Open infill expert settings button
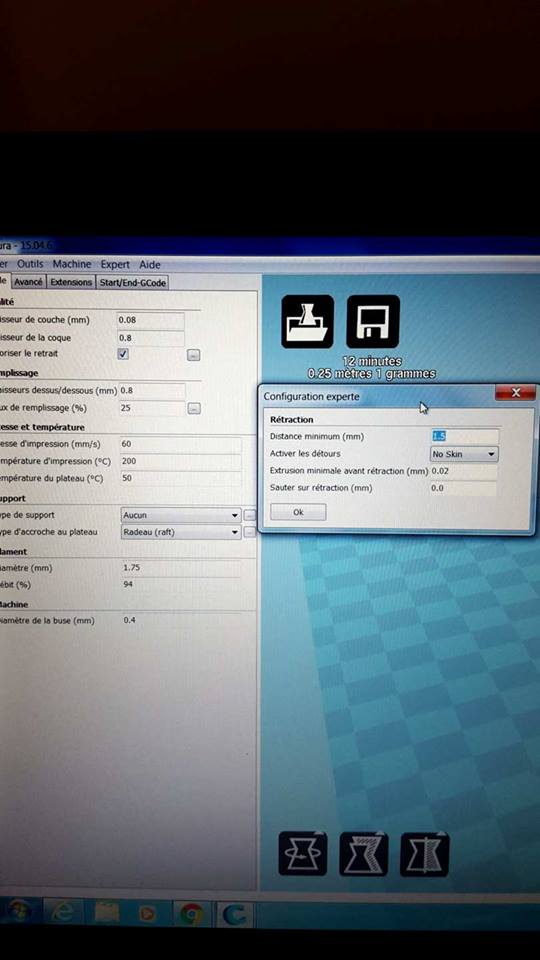The image size is (540, 960). point(194,408)
